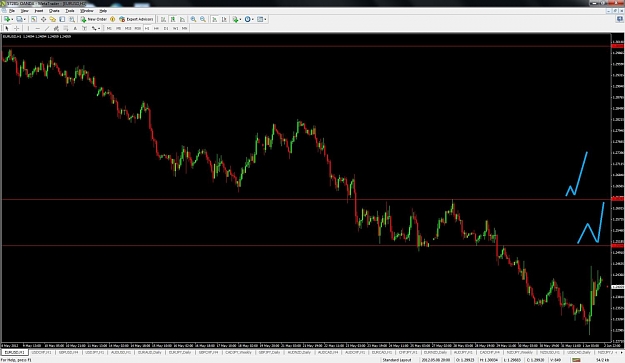Image resolution: width=625 pixels, height=363 pixels.
Task: Switch timeframe to M1
Action: pos(109,28)
